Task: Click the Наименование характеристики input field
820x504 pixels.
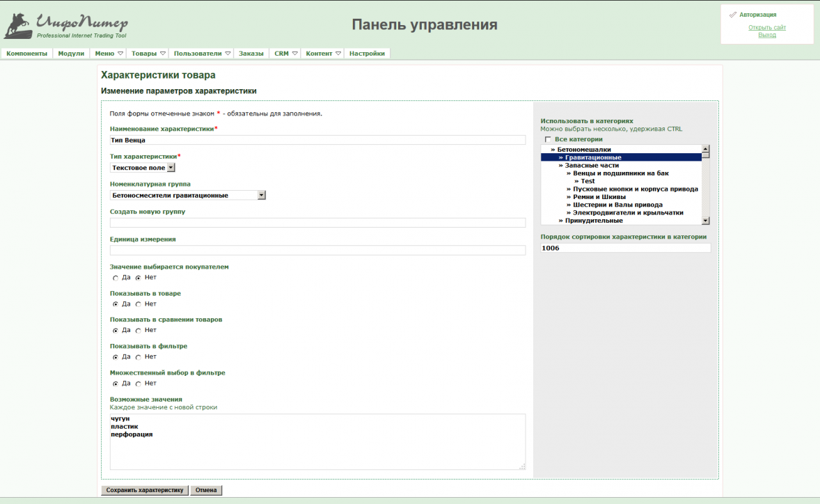Action: click(x=317, y=140)
